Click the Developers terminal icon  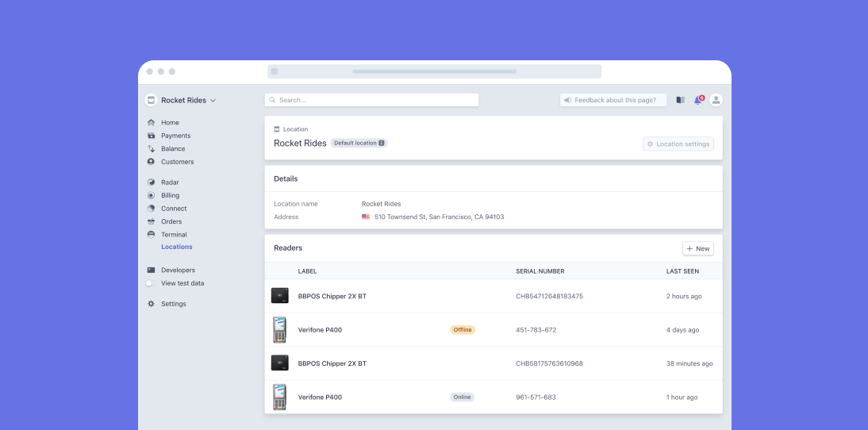pos(152,271)
